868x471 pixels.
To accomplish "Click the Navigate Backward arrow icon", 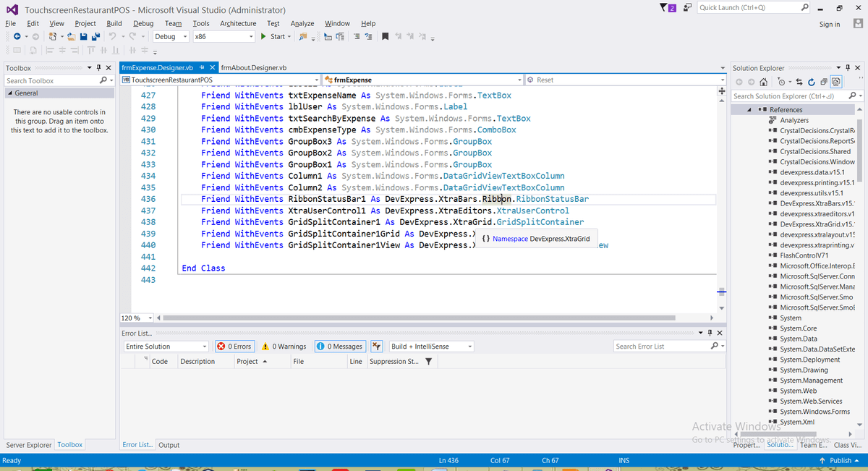I will point(17,37).
